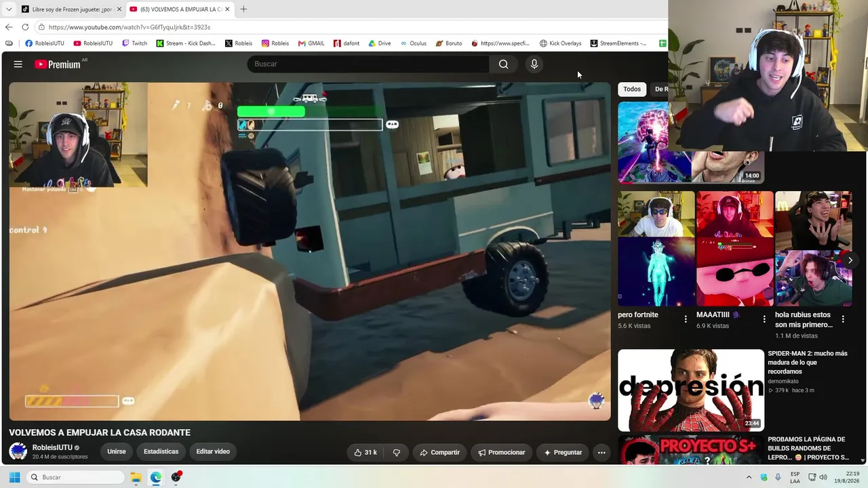Screen dimensions: 868x488
Task: Show the next shorts with the arrow
Action: pos(850,260)
